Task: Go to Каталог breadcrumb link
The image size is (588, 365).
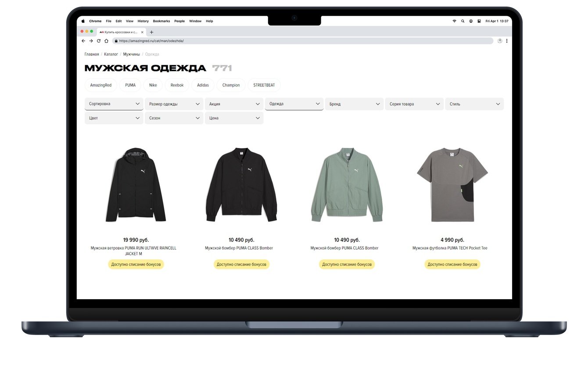Action: (x=111, y=54)
